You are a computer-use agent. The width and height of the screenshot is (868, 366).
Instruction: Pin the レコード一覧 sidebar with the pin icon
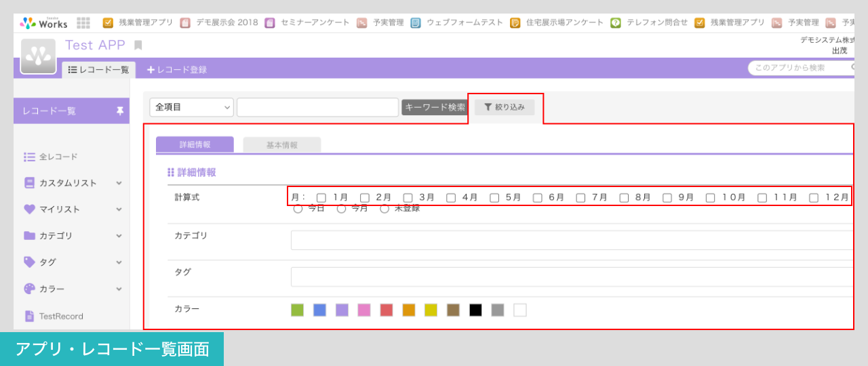tap(120, 111)
